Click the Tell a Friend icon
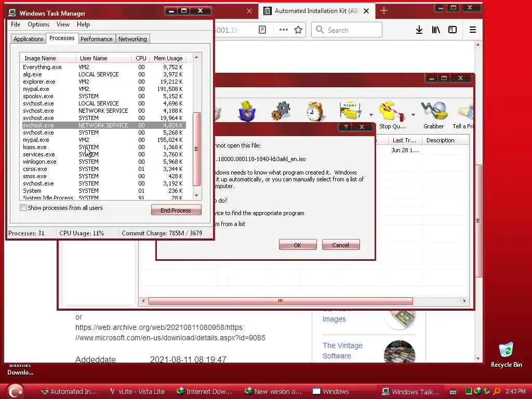The height and width of the screenshot is (399, 532). 465,111
